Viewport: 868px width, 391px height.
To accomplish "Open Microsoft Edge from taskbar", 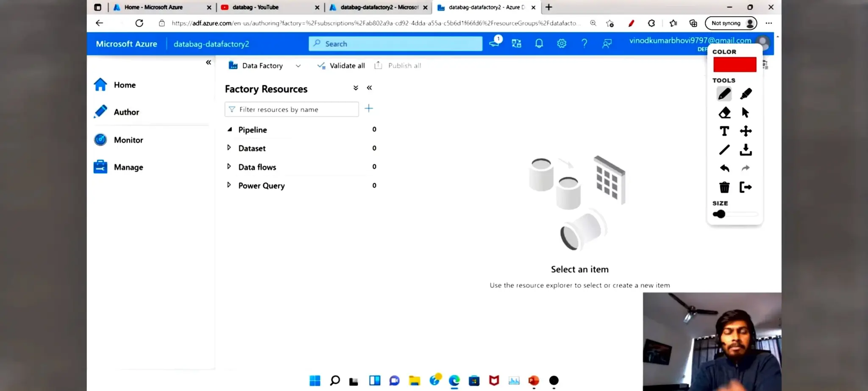I will pos(454,380).
